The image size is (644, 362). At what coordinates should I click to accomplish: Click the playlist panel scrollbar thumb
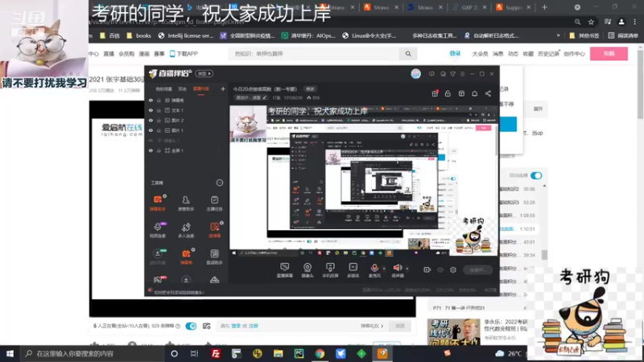[544, 255]
